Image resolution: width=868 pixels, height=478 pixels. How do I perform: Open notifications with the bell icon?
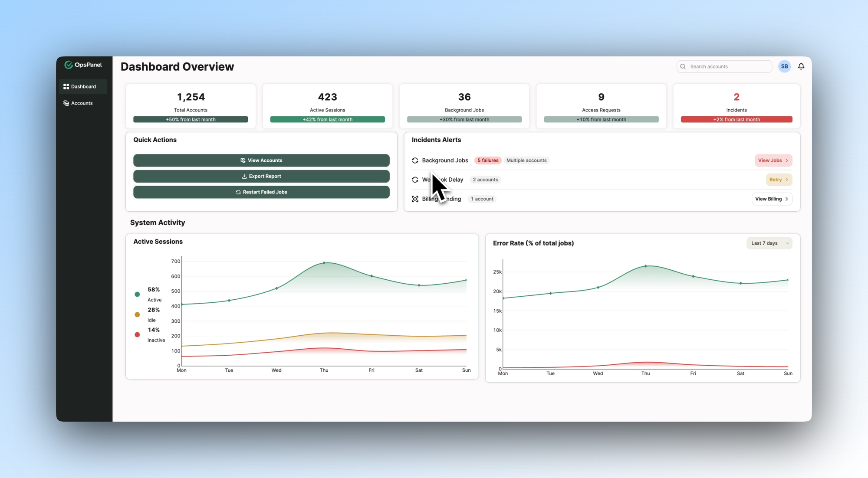coord(801,66)
